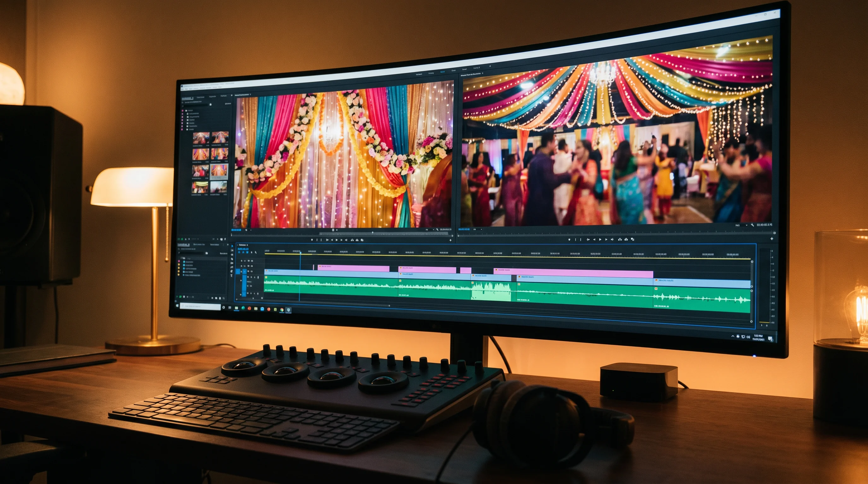Step back one frame in Source monitor

tap(332, 240)
